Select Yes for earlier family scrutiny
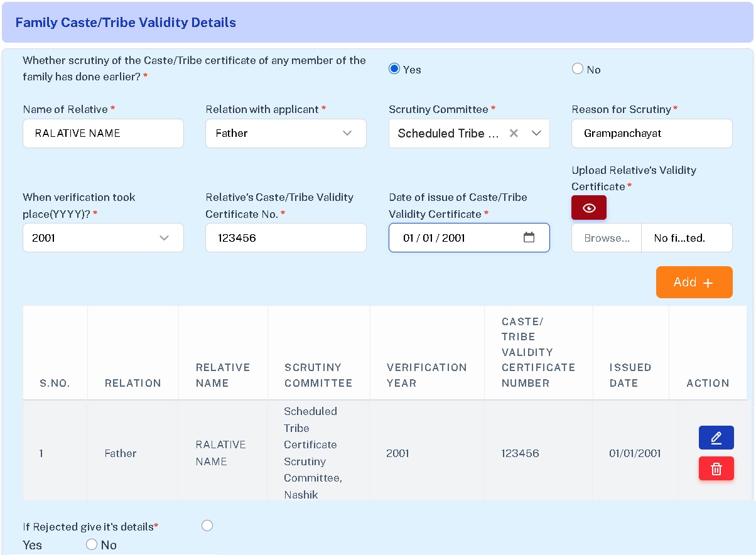The height and width of the screenshot is (555, 756). click(394, 69)
